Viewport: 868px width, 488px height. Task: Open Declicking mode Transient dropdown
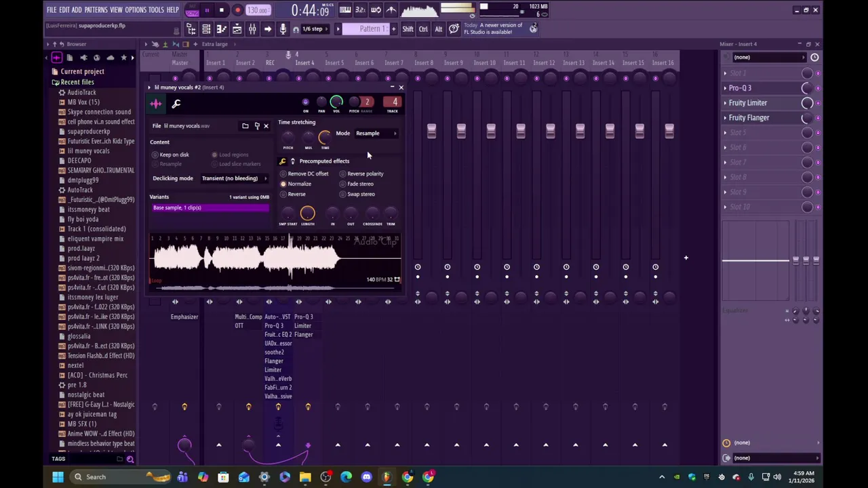click(234, 178)
